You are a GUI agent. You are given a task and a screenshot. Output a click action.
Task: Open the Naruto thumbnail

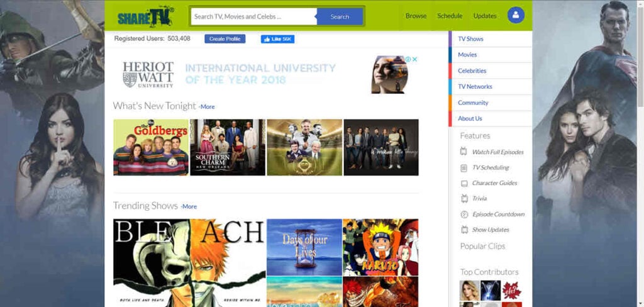click(380, 247)
